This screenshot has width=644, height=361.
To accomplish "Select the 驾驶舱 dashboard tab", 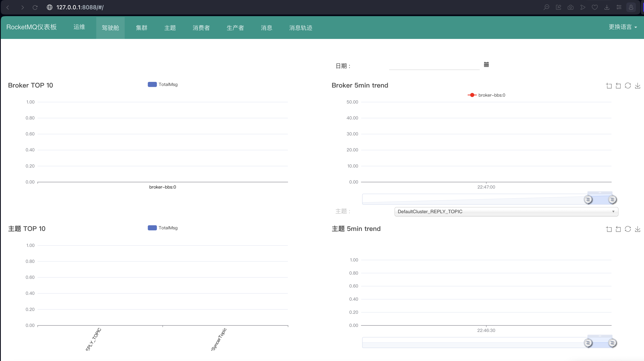I will (110, 28).
